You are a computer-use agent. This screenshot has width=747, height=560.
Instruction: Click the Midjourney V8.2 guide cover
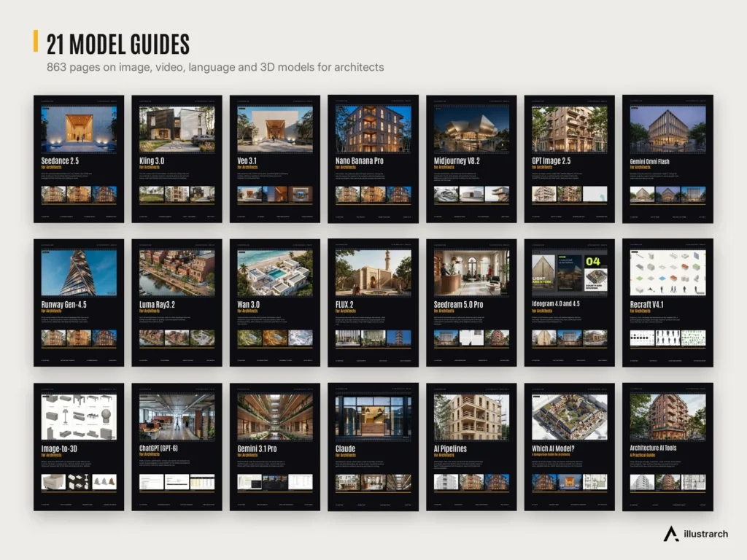pyautogui.click(x=471, y=159)
